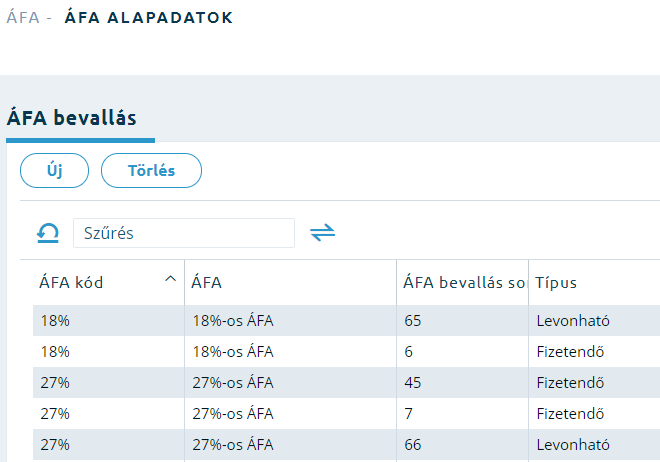Open the ÁFA bevallás tab
This screenshot has height=462, width=660.
click(x=72, y=118)
